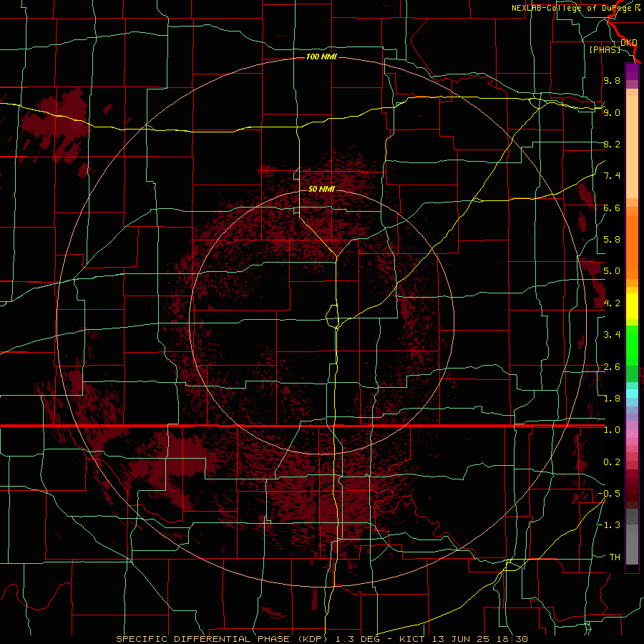Click the 50 NMI range ring label
This screenshot has width=644, height=644.
321,189
